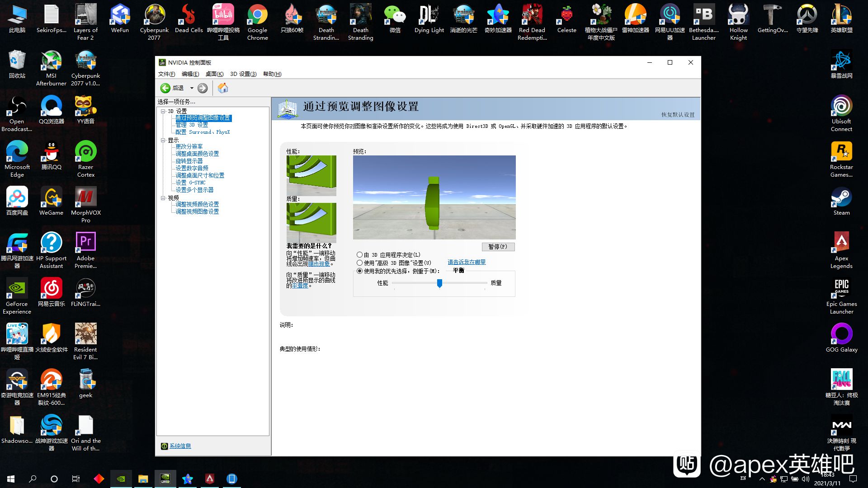
Task: Click 请告诉我在哪里 link
Action: 467,262
